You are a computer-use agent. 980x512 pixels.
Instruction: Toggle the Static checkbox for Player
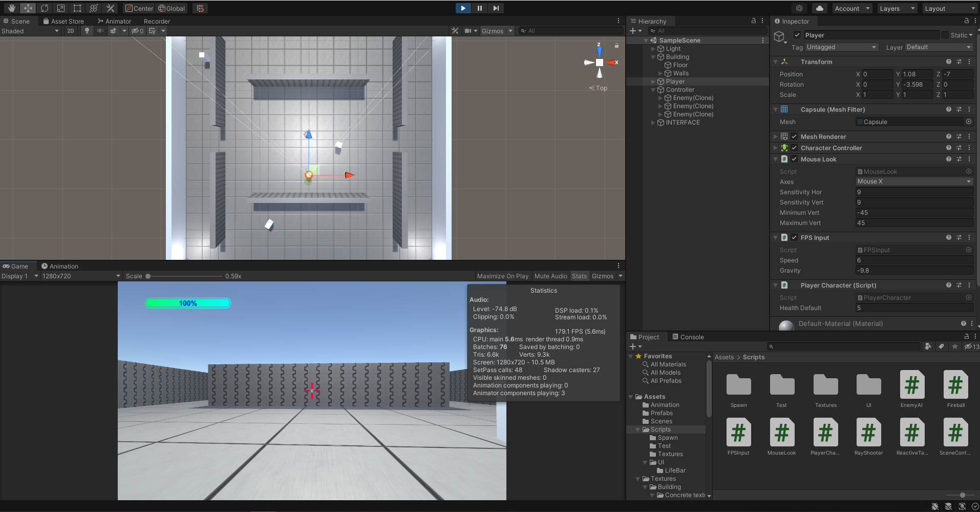[945, 35]
